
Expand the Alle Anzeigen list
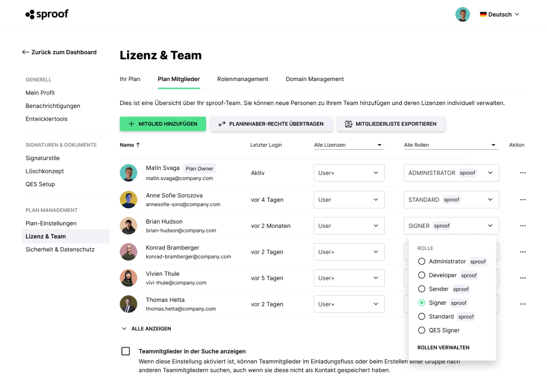point(146,329)
